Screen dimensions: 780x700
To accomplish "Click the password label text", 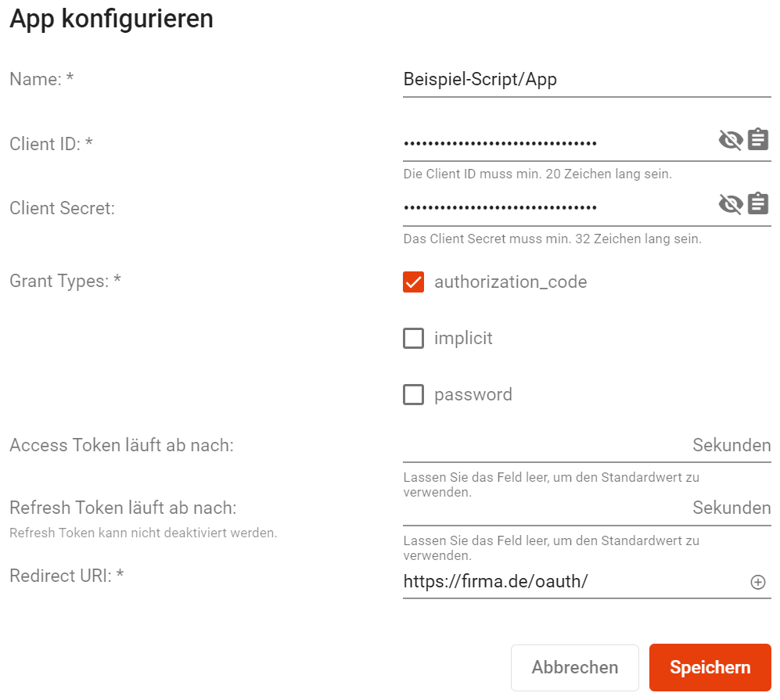I will coord(473,395).
